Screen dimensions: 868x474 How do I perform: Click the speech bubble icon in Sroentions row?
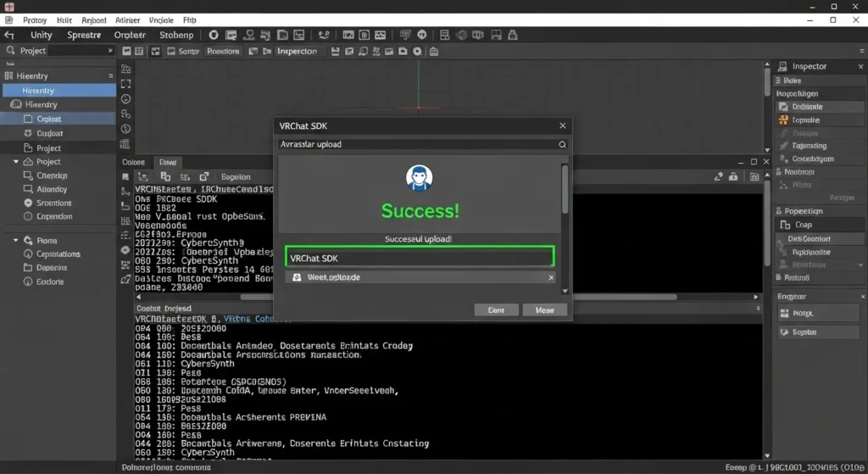click(28, 204)
